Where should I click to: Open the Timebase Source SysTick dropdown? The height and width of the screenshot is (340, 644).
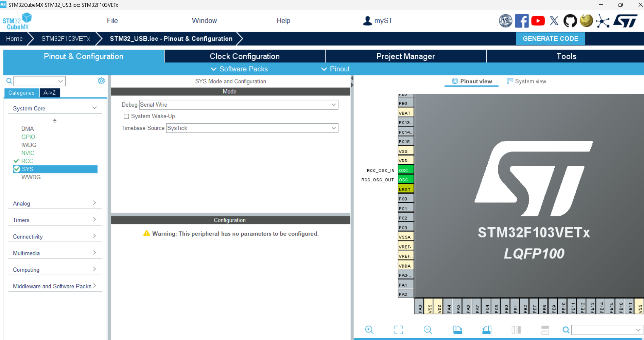[252, 128]
